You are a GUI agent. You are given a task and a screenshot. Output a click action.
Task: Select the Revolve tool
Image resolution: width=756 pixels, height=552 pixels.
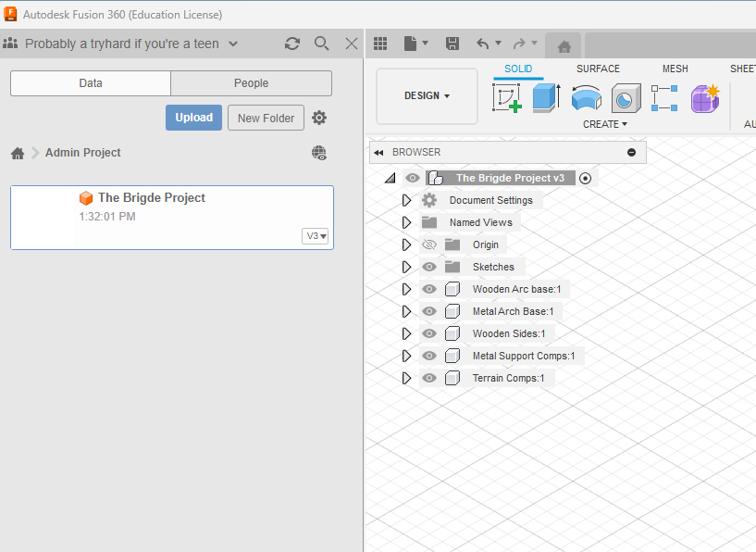[x=587, y=97]
